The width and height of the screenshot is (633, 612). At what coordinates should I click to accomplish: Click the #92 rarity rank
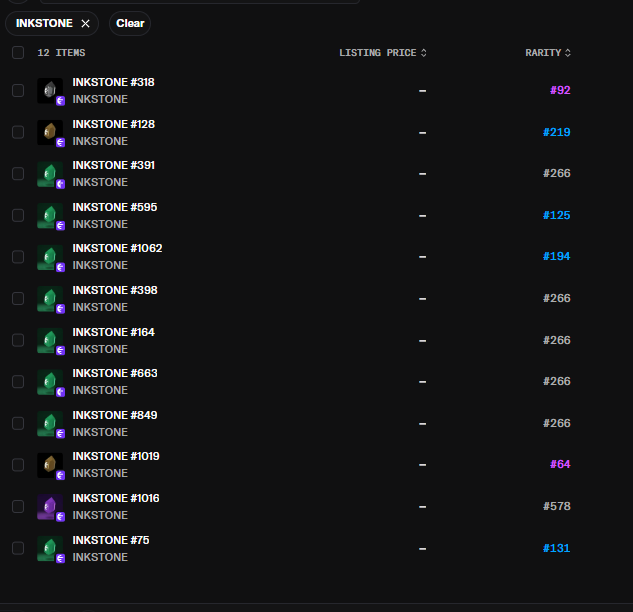point(560,90)
